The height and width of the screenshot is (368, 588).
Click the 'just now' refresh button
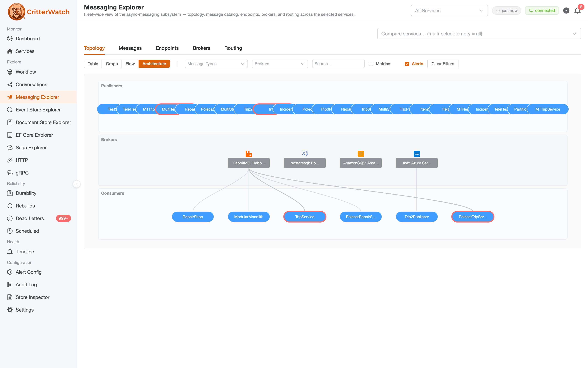coord(507,11)
